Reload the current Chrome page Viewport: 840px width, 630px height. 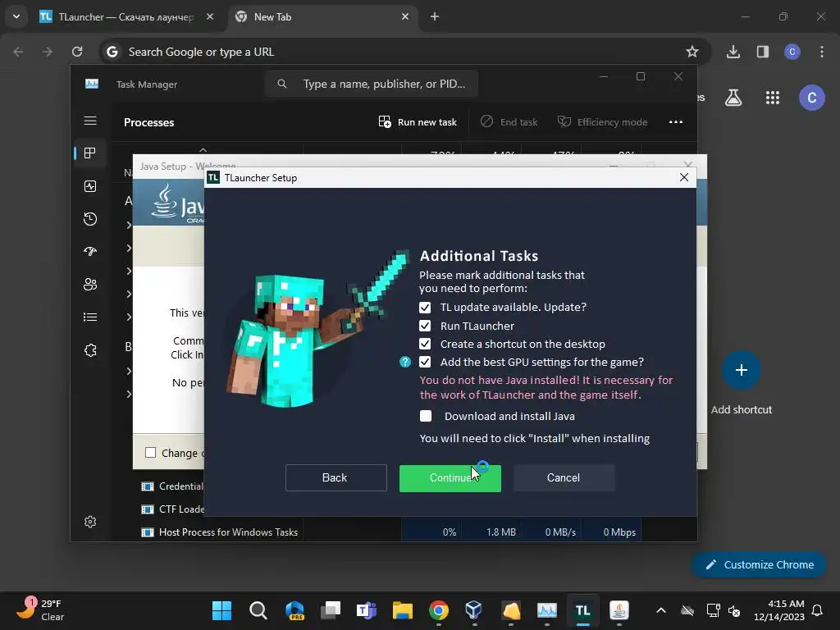[x=77, y=52]
